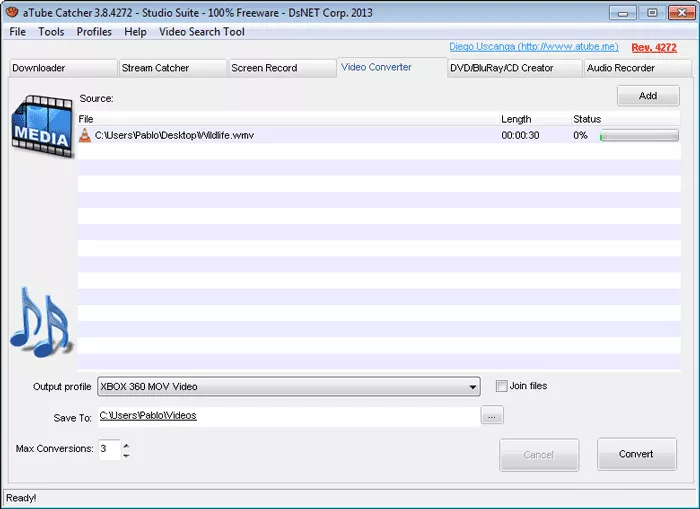Open the Video Search Tool menu
This screenshot has height=509, width=700.
(201, 32)
